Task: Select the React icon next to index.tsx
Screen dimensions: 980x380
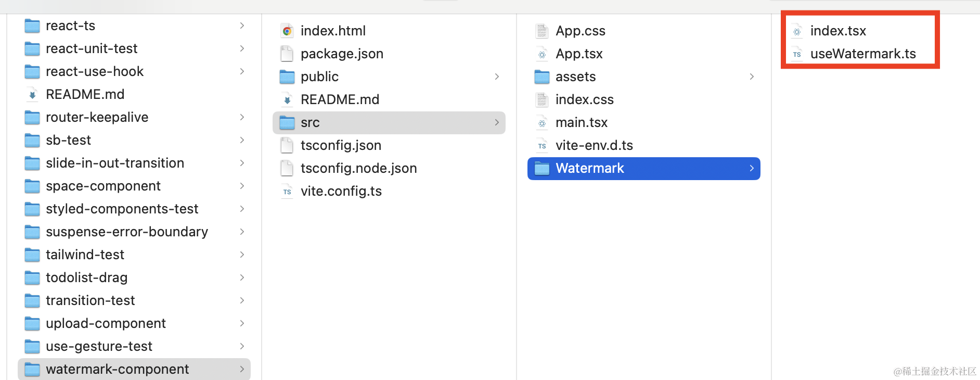Action: tap(797, 31)
